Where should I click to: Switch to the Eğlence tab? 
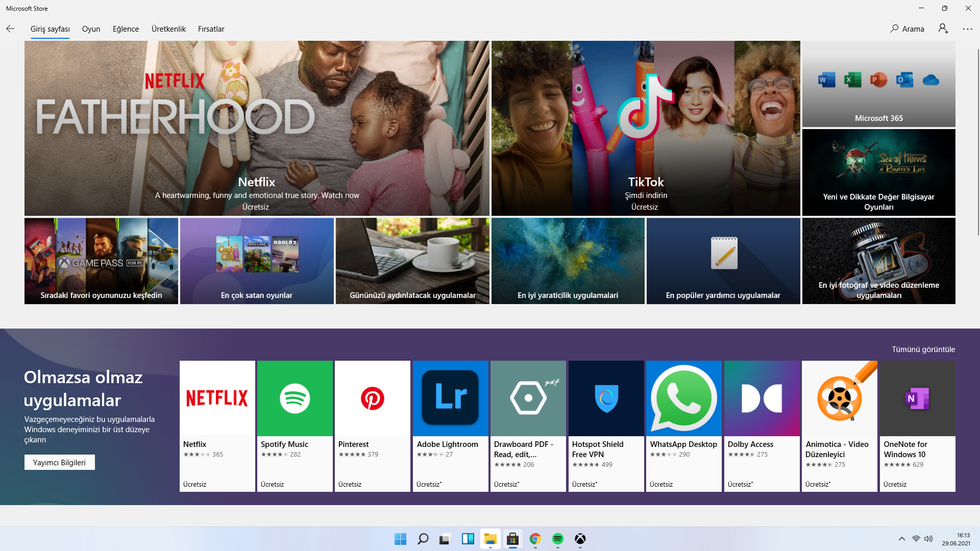[x=126, y=29]
